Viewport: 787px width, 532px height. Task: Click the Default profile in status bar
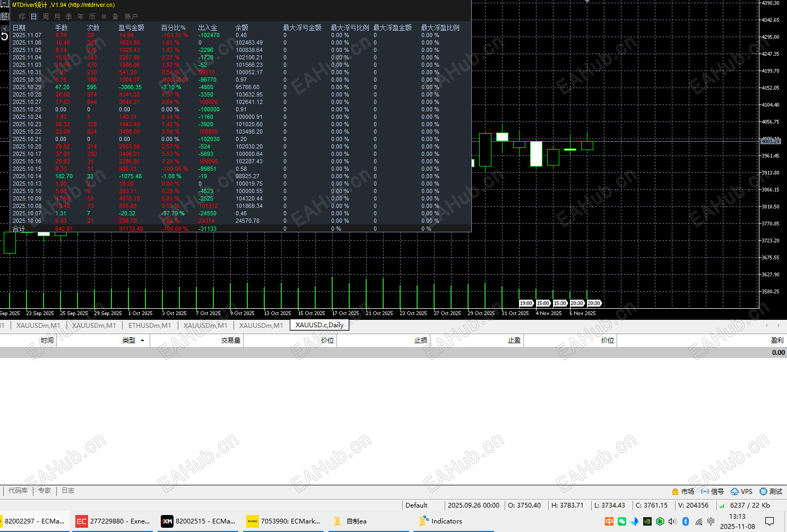point(417,505)
